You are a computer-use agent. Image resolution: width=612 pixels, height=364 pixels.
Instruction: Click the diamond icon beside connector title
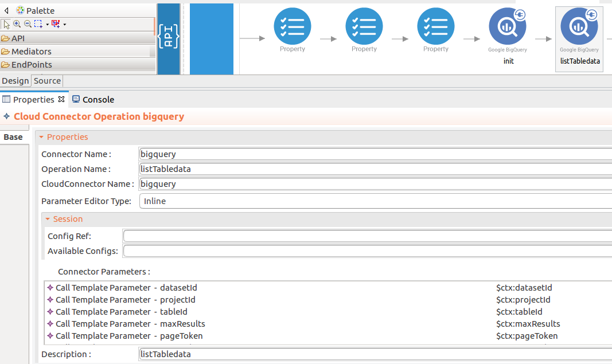pyautogui.click(x=7, y=116)
